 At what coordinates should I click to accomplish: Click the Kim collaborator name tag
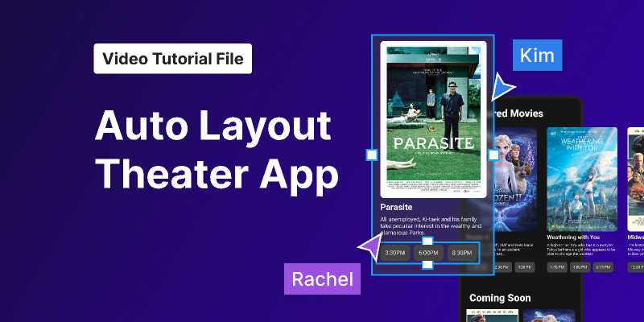537,55
